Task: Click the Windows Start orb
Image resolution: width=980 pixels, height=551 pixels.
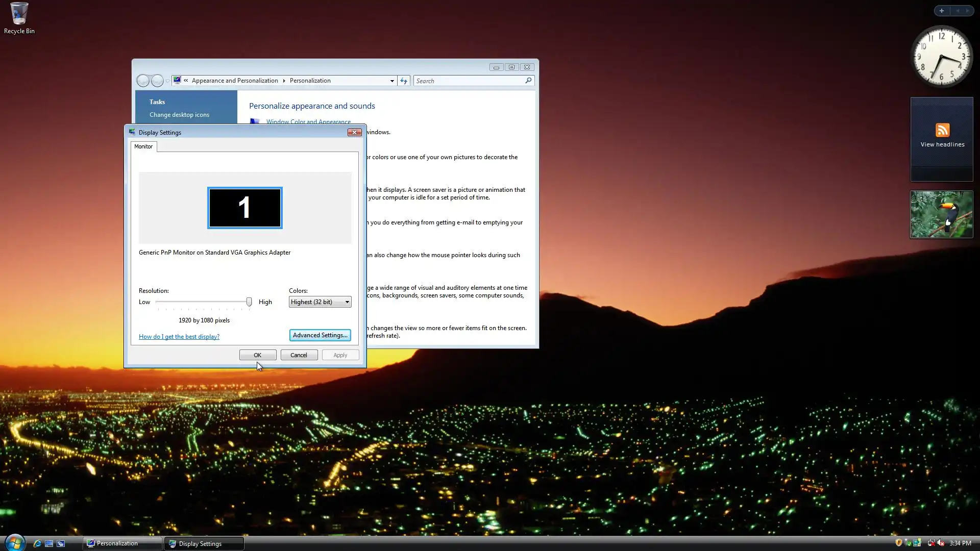Action: [x=14, y=543]
